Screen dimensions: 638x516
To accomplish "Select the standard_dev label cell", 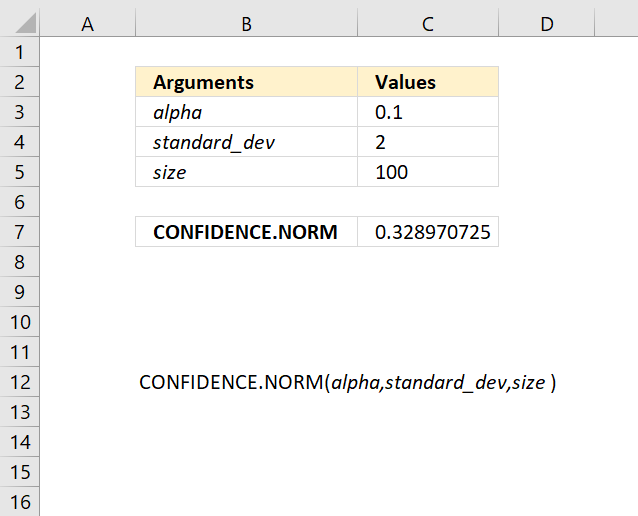I will (x=246, y=142).
